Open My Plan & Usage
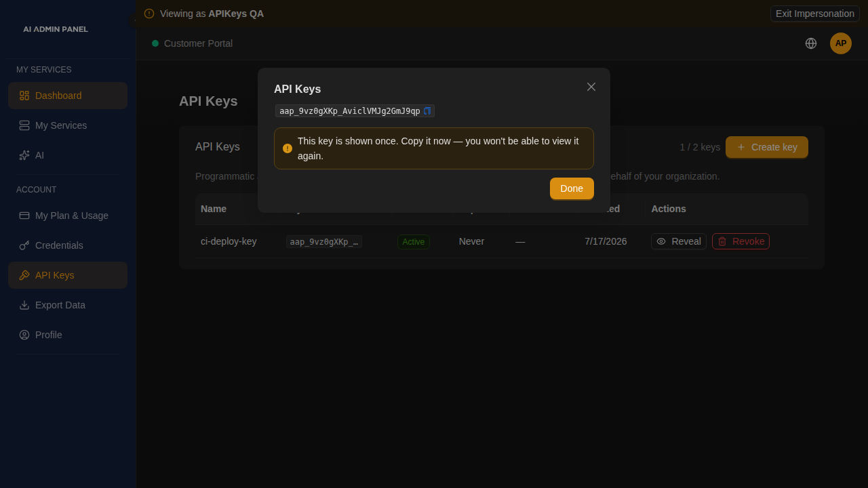868x488 pixels. (68, 216)
